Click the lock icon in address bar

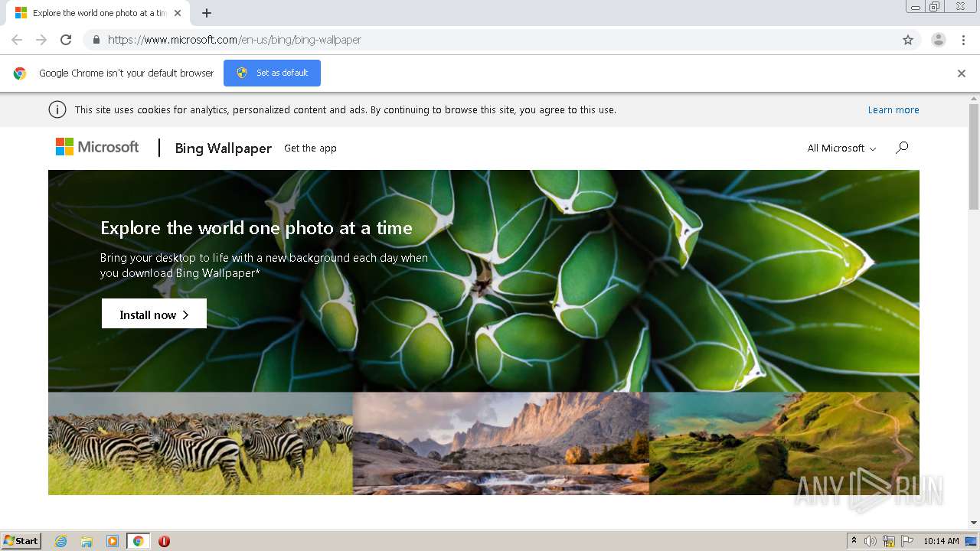coord(96,40)
